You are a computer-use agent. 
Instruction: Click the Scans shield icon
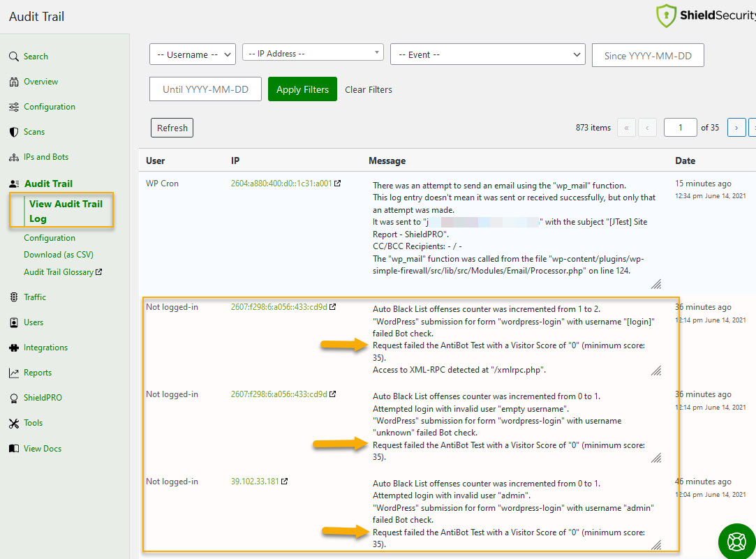click(x=14, y=132)
